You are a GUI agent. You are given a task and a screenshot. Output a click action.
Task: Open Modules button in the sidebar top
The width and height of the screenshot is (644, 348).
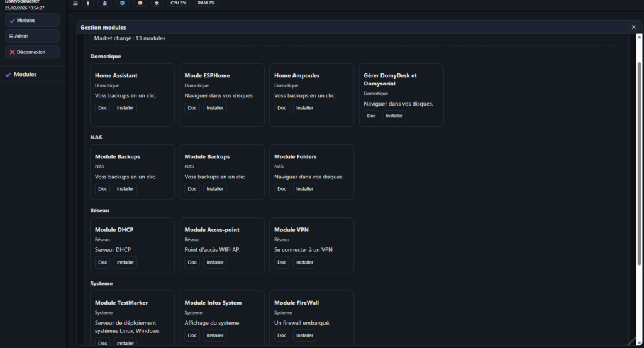pyautogui.click(x=32, y=21)
